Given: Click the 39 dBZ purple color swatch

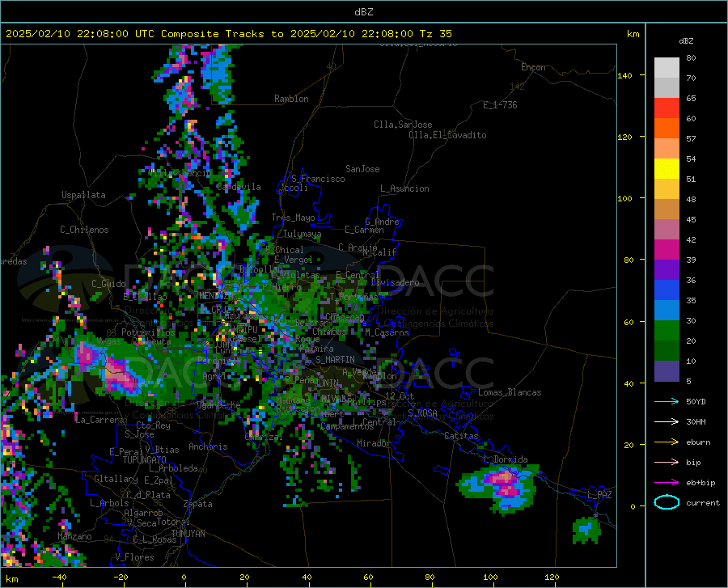Looking at the screenshot, I should [667, 269].
